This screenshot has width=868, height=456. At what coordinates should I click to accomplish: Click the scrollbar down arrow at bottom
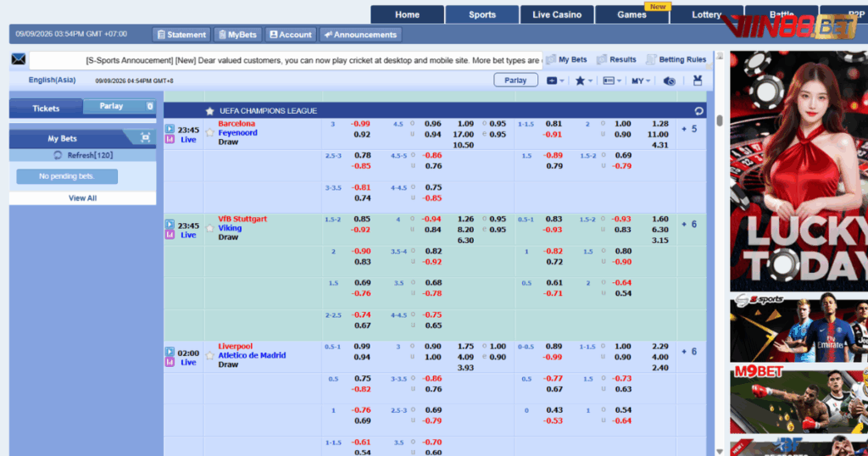[720, 452]
